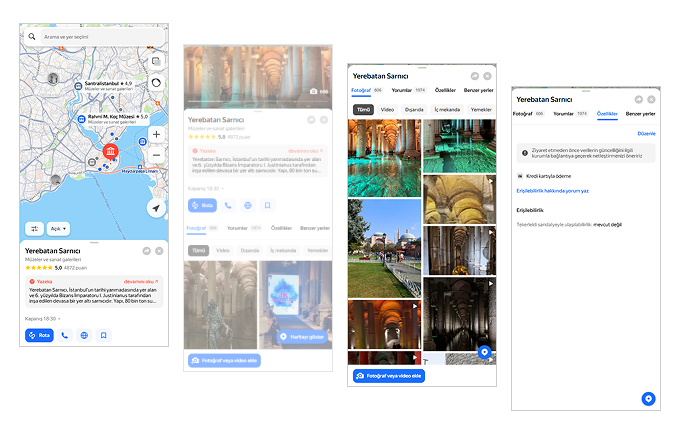Open 'devamını oku' link on map screen card

(141, 281)
